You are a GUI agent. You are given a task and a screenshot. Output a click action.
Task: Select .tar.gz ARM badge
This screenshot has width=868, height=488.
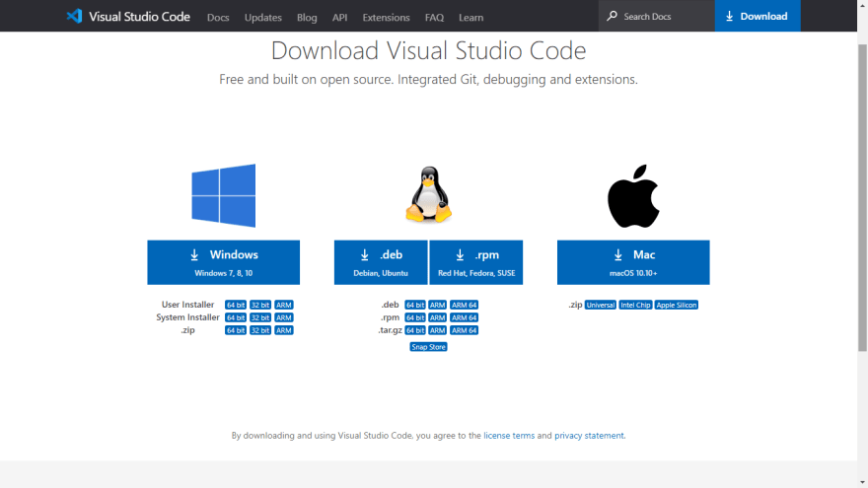click(x=437, y=330)
